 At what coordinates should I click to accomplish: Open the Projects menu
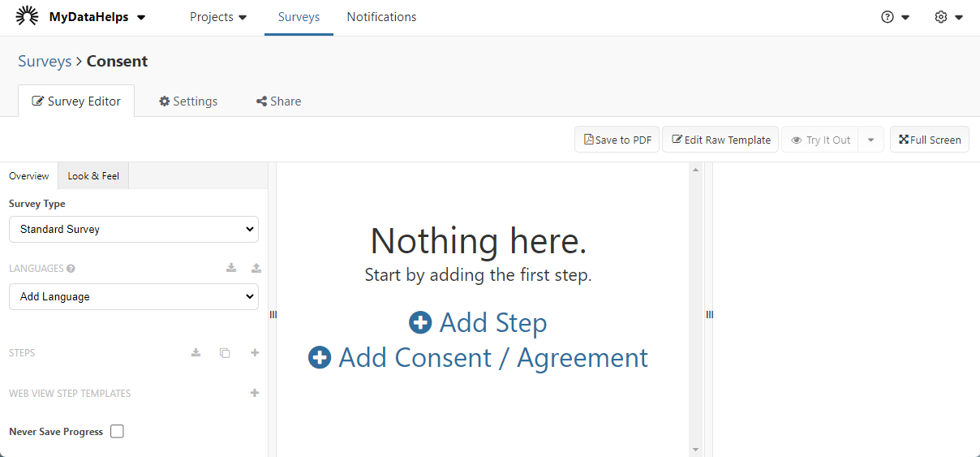218,17
